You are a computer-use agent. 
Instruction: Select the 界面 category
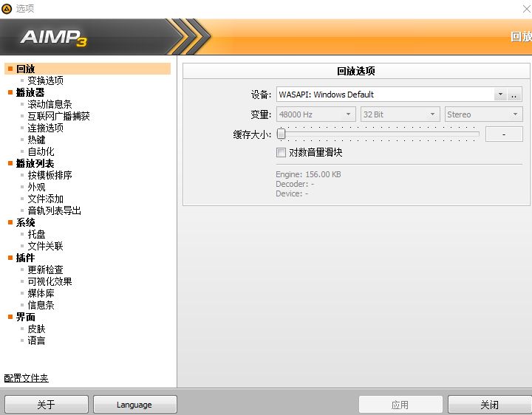[25, 317]
